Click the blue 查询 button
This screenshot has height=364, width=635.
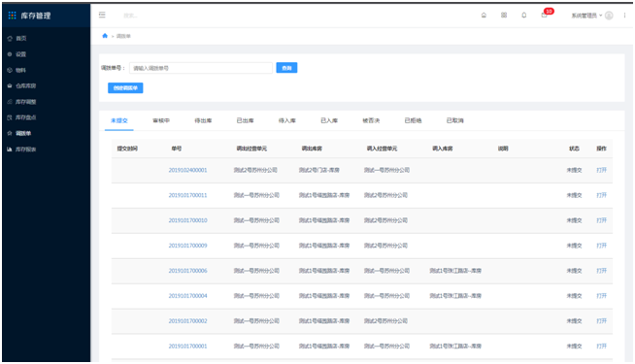(x=286, y=68)
